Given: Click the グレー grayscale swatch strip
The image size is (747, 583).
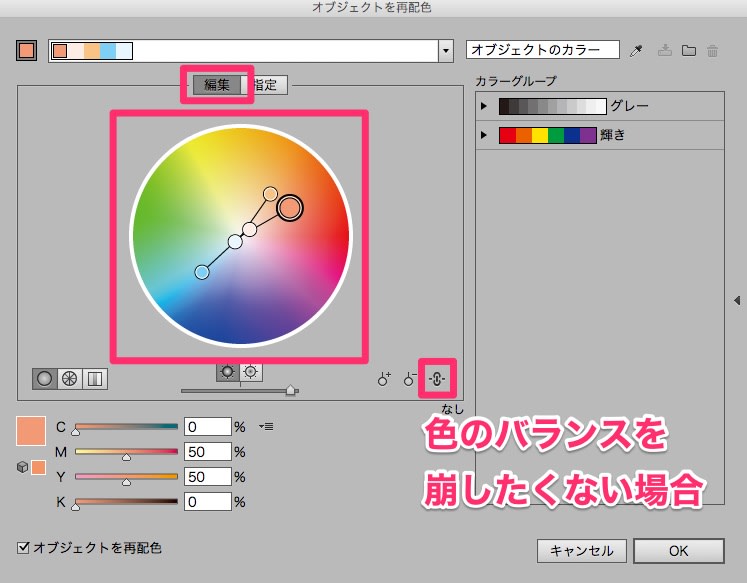Looking at the screenshot, I should click(x=553, y=106).
